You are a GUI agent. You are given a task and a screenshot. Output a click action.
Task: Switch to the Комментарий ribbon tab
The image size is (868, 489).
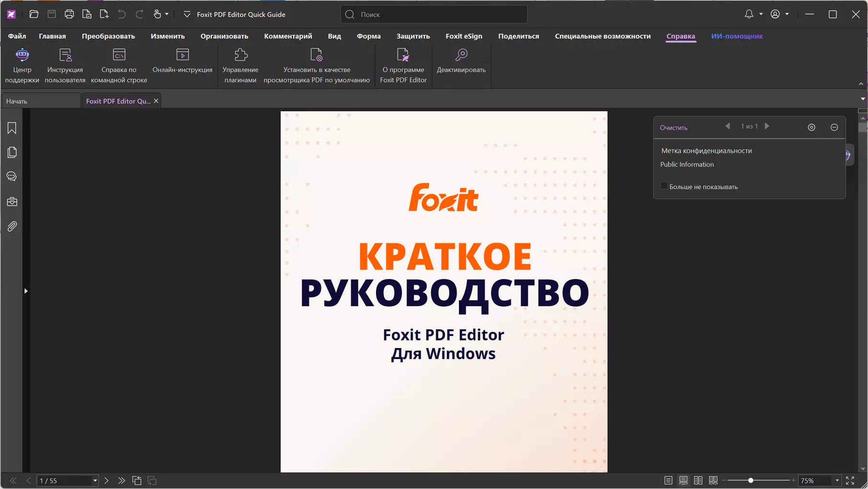(288, 36)
